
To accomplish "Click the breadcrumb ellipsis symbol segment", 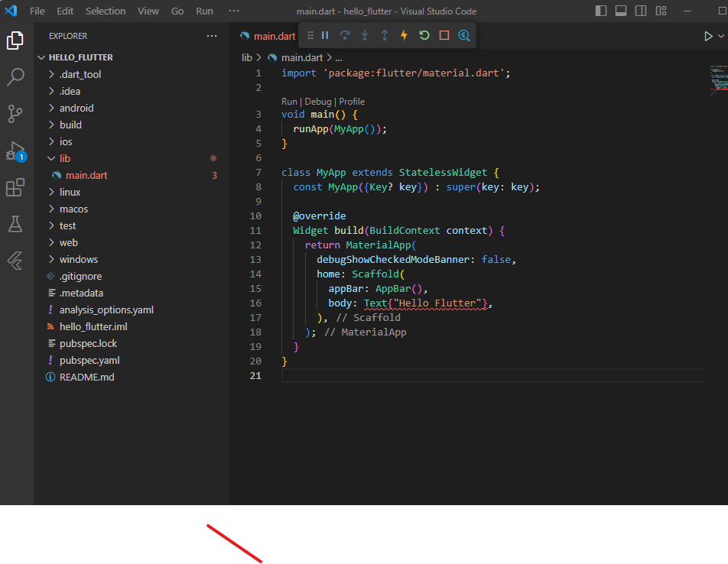I will pyautogui.click(x=339, y=58).
